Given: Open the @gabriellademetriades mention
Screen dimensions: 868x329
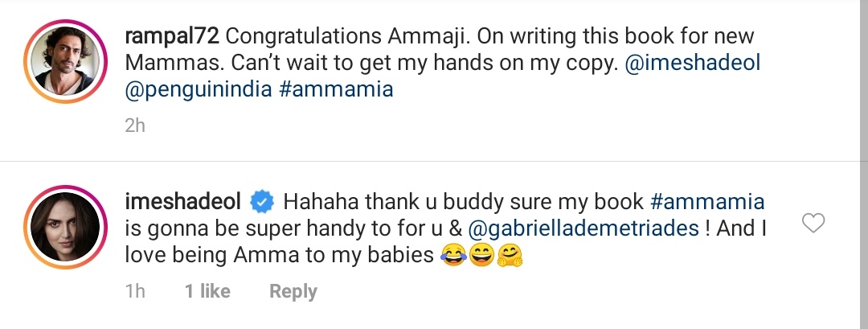Looking at the screenshot, I should point(584,228).
